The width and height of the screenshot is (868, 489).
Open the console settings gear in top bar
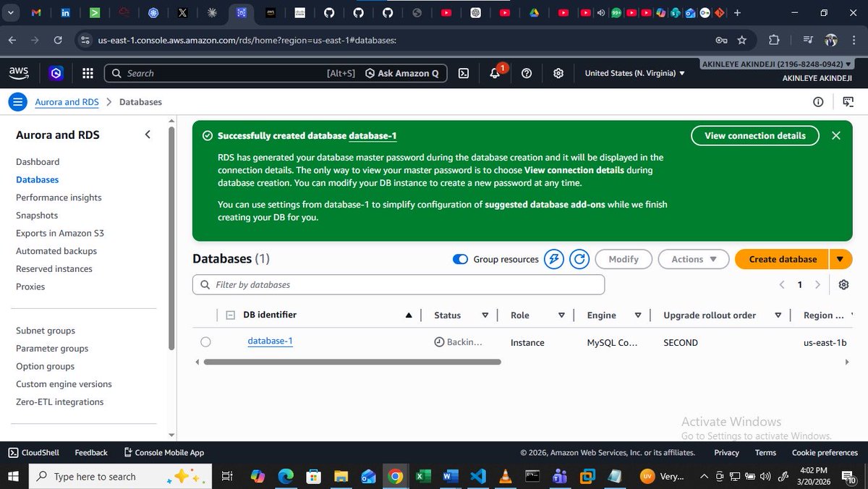click(558, 73)
